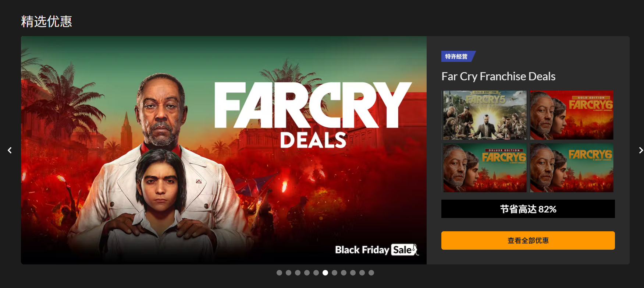The width and height of the screenshot is (644, 288).
Task: Select the Far Cry 6 Gold Edition thumbnail
Action: [572, 115]
